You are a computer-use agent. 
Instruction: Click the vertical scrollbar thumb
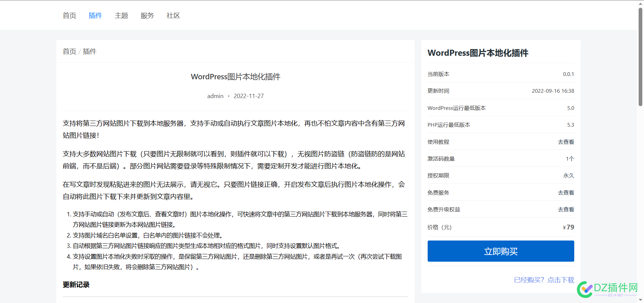click(640, 57)
